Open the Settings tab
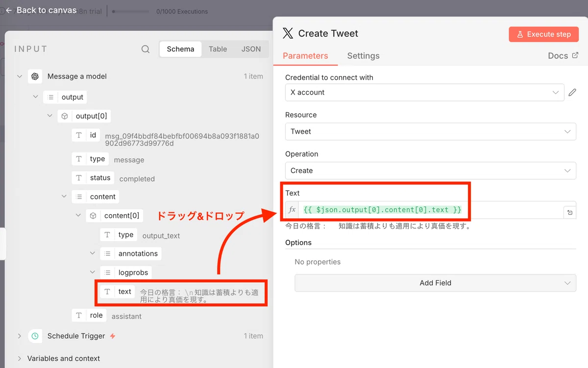The image size is (588, 368). pos(363,56)
